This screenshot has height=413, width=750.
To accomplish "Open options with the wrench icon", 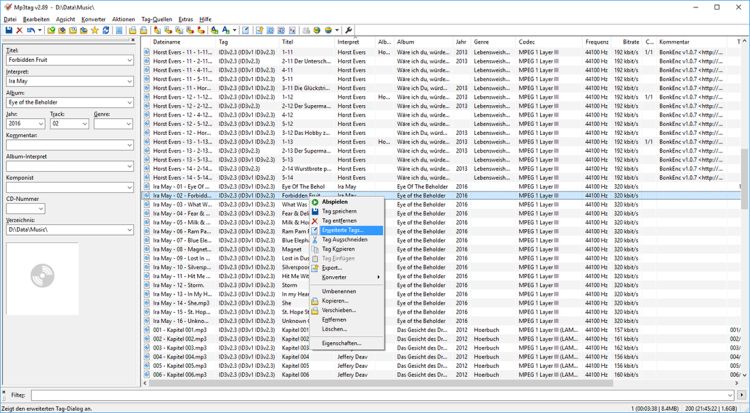I will click(x=349, y=30).
